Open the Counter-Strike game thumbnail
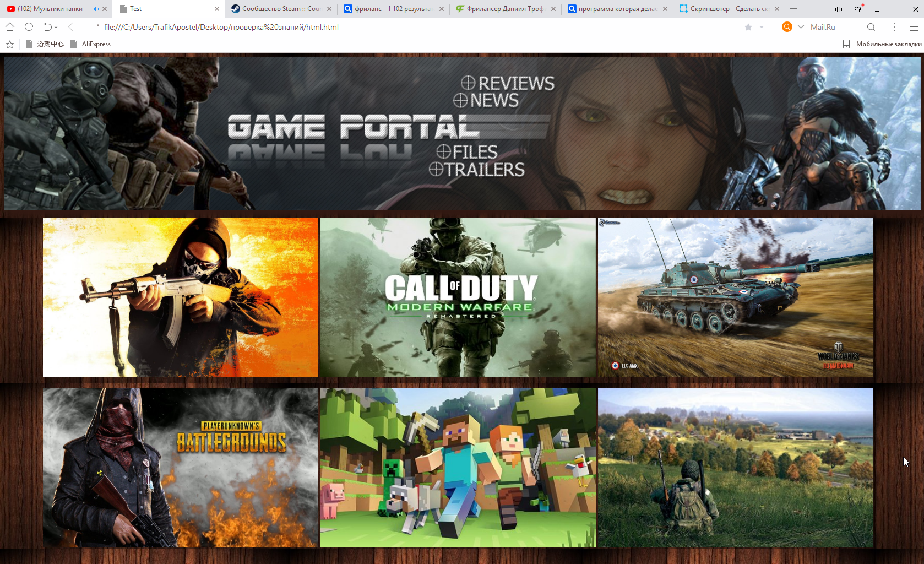Viewport: 924px width, 564px height. pos(181,297)
